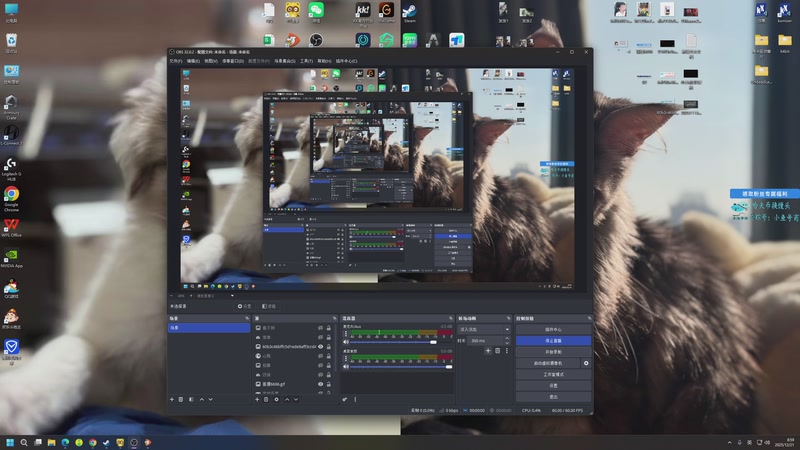The image size is (800, 450).
Task: Add a new scene with the plus icon
Action: [x=172, y=399]
